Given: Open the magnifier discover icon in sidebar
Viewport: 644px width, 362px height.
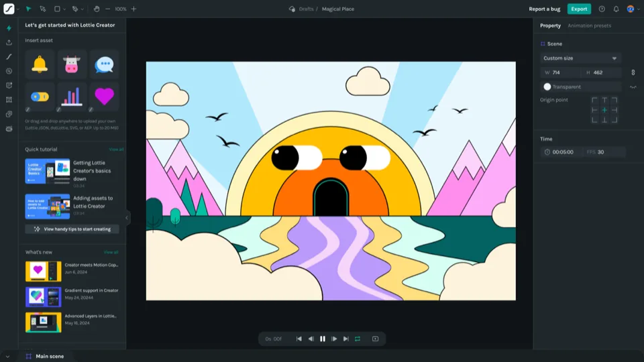Looking at the screenshot, I should 9,71.
